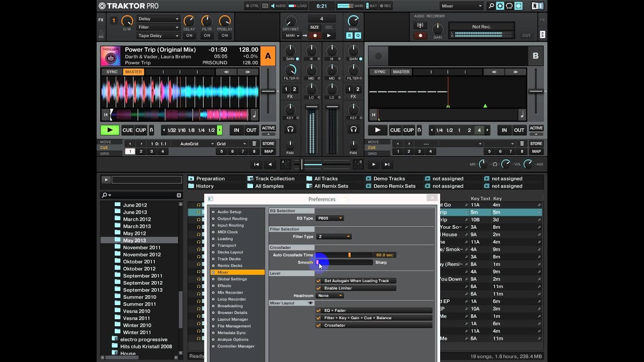Click the flux mode icon on deck B
Viewport: 644px width, 362px height.
(x=419, y=130)
